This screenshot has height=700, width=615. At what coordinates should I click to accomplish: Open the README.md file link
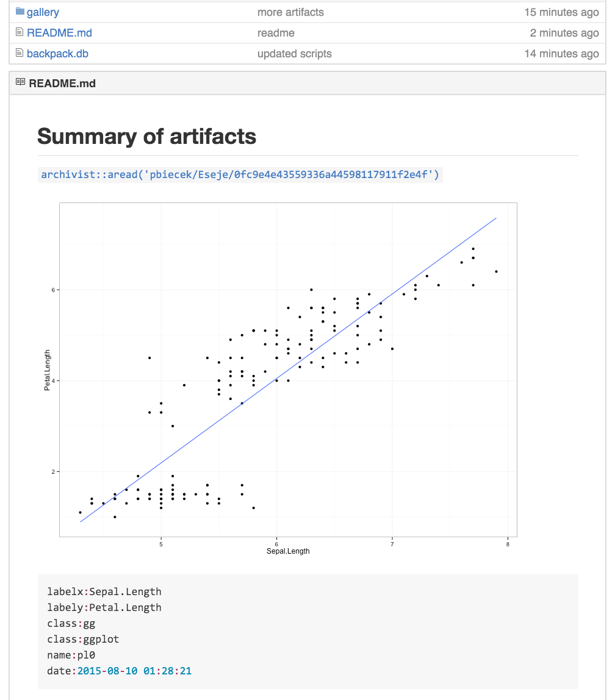[59, 33]
